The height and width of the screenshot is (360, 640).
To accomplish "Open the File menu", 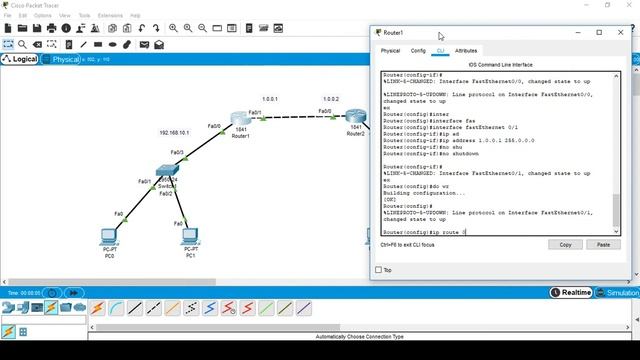I will (x=7, y=16).
